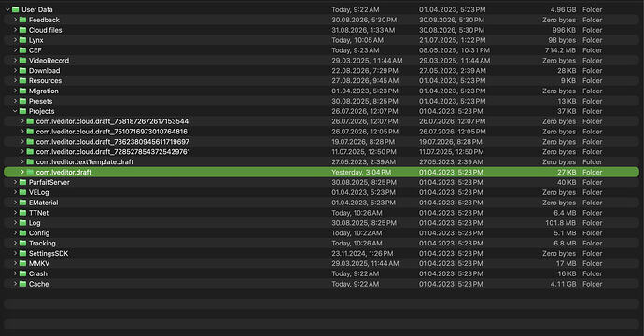644x336 pixels.
Task: Click the MMKV folder icon
Action: 23,263
